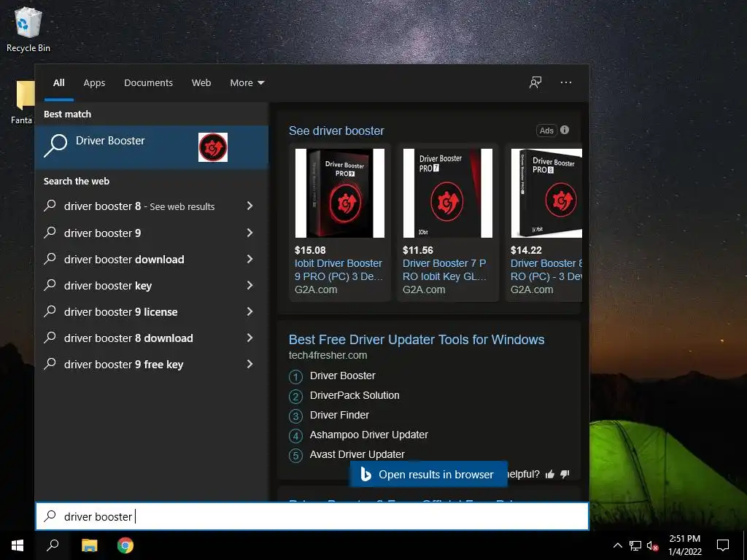Screen dimensions: 747x560
Task: Open the See driver booster link
Action: pos(336,131)
